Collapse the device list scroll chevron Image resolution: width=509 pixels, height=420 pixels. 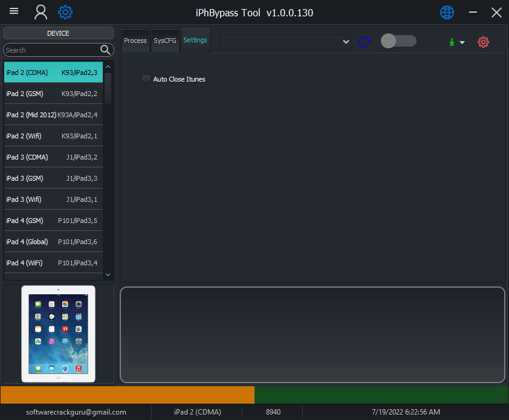point(108,275)
